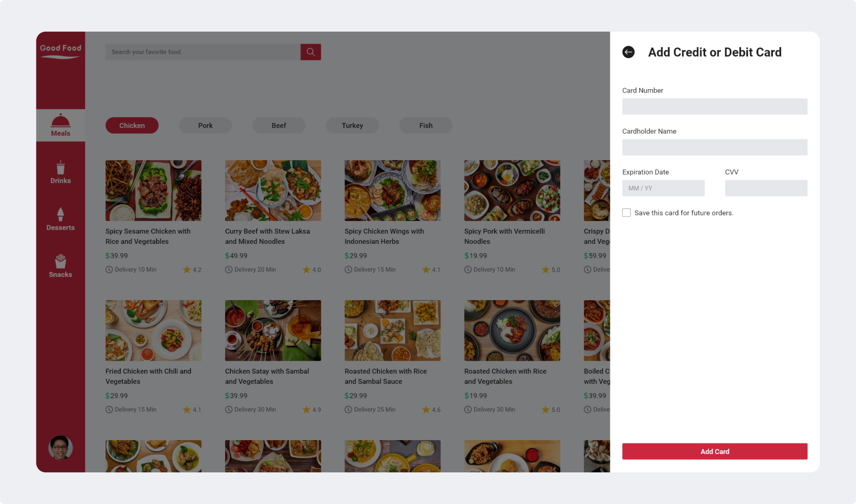Image resolution: width=856 pixels, height=504 pixels.
Task: Choose the Fish category pill
Action: [x=426, y=125]
